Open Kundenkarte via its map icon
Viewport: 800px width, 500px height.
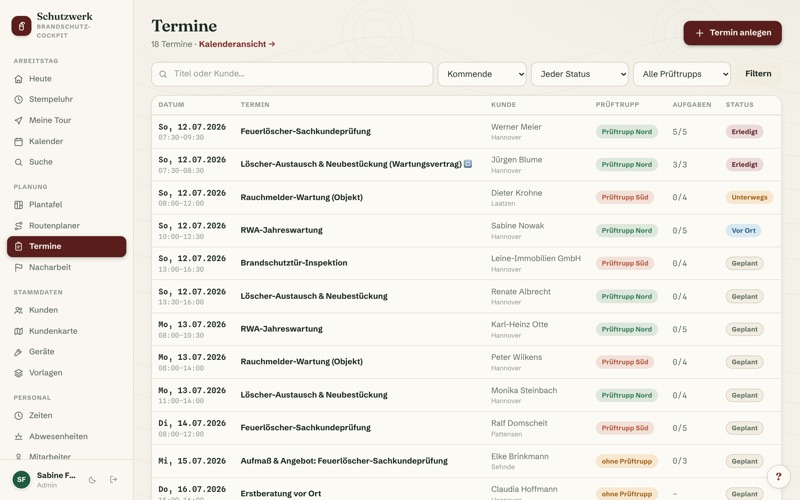(x=18, y=331)
